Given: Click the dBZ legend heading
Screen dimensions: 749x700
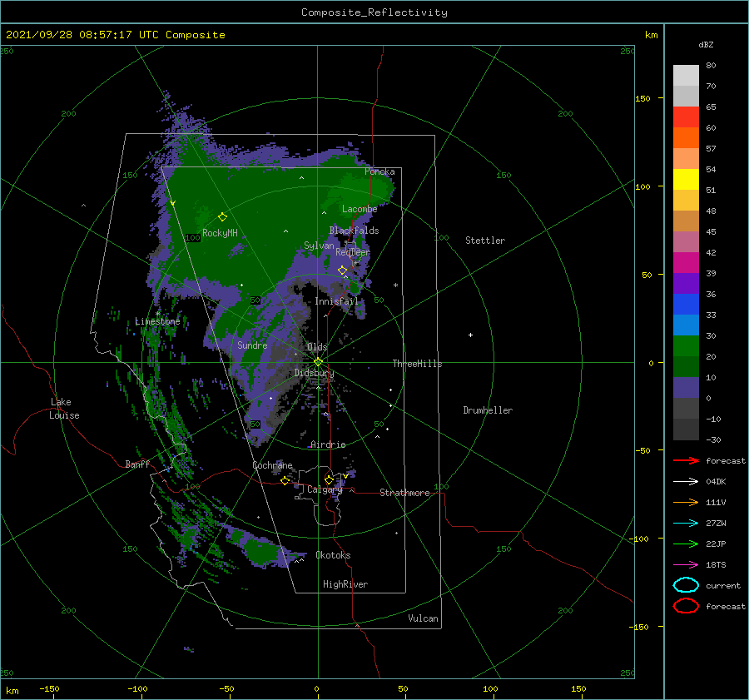Looking at the screenshot, I should click(706, 44).
